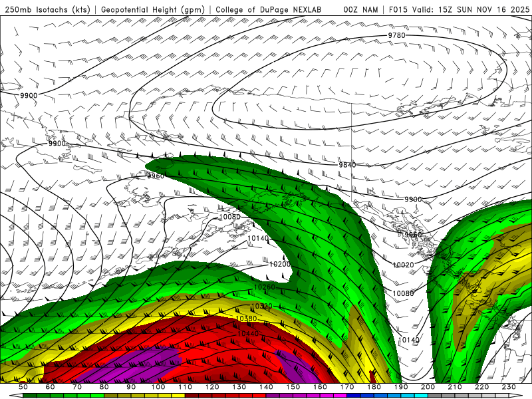Image resolution: width=532 pixels, height=399 pixels.
Task: Click the darkest green segment starting the color bar
Action: tap(30, 396)
